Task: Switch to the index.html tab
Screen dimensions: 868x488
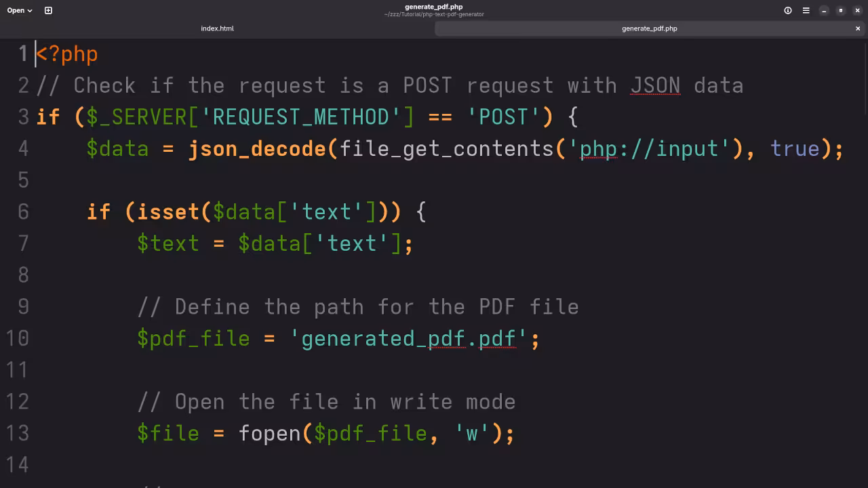Action: 217,28
